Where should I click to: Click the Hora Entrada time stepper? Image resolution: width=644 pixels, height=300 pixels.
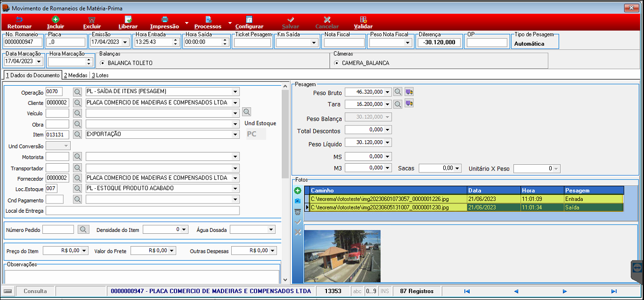coord(177,43)
